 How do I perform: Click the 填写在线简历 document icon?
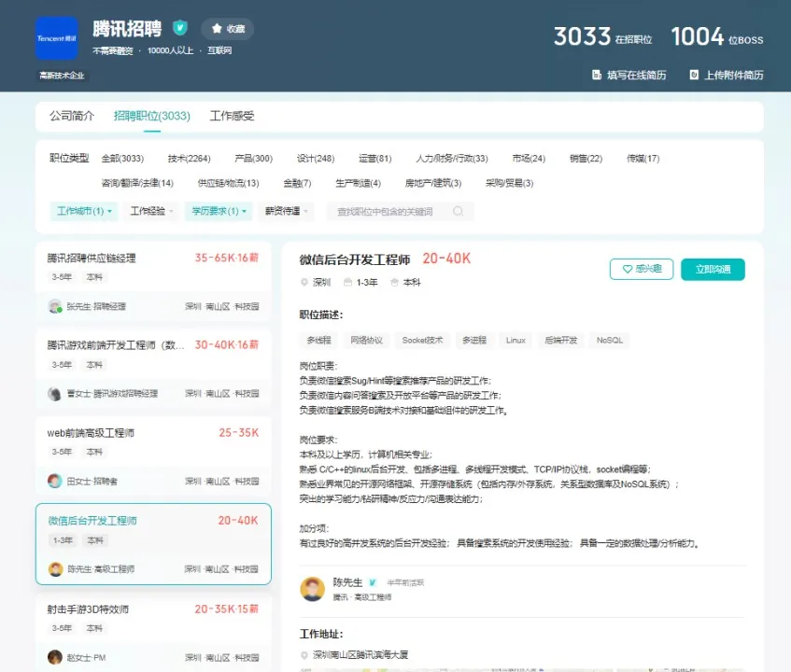click(x=596, y=75)
